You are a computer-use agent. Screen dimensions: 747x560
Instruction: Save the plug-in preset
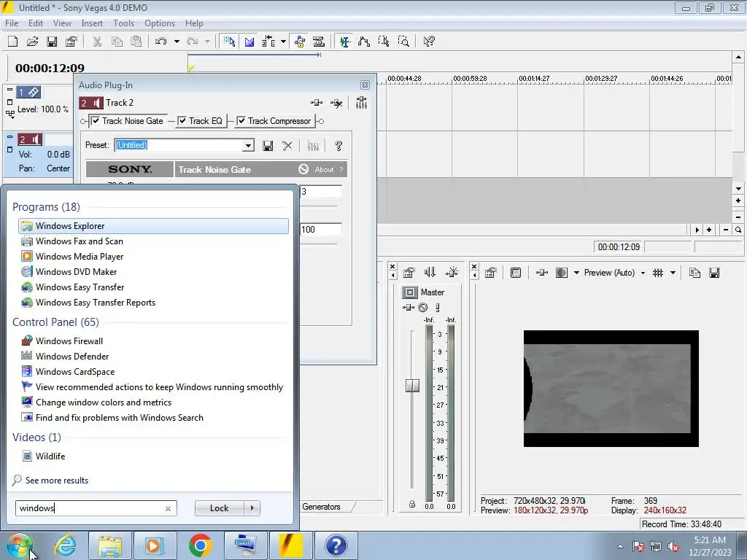pyautogui.click(x=268, y=146)
